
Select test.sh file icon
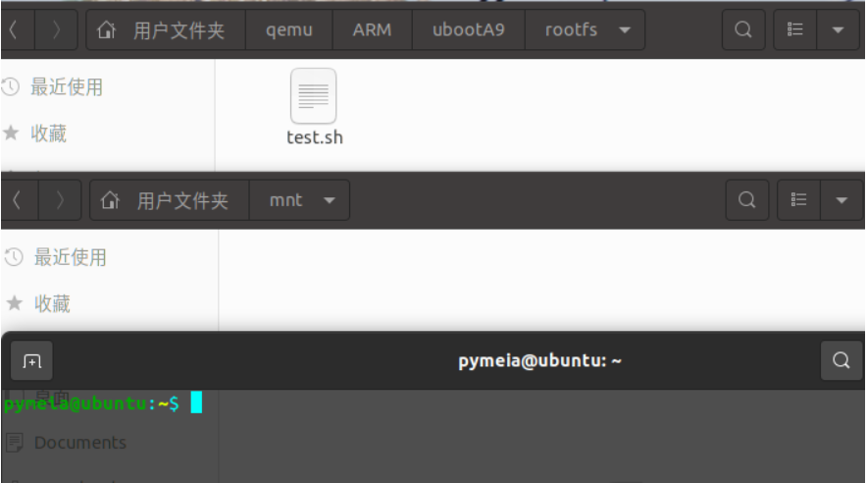pos(313,96)
